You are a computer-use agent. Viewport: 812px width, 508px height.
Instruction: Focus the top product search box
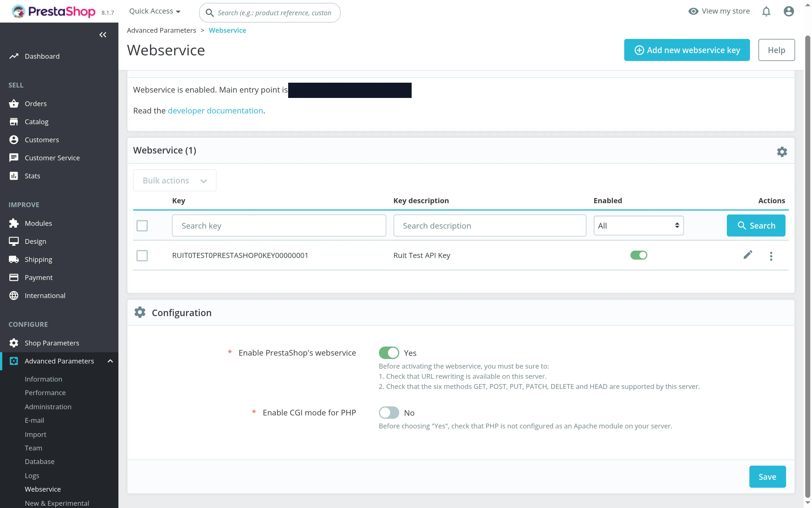[x=270, y=13]
